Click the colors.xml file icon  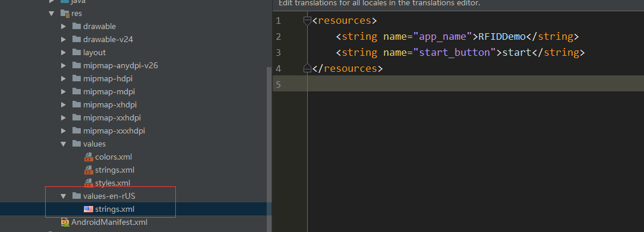coord(89,157)
